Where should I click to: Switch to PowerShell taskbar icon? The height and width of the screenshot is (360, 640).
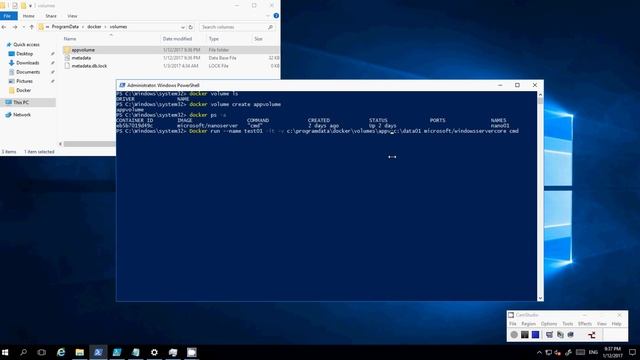point(98,352)
